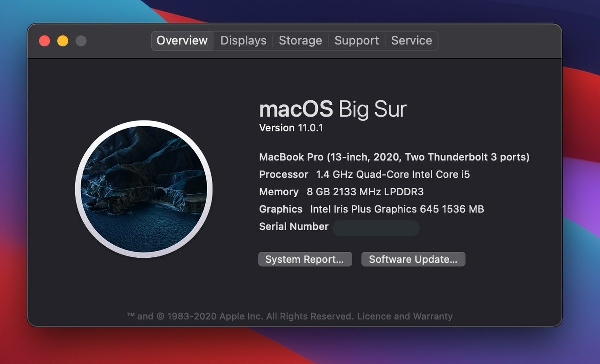Viewport: 600px width, 364px height.
Task: Click the redacted serial number field
Action: pos(376,228)
